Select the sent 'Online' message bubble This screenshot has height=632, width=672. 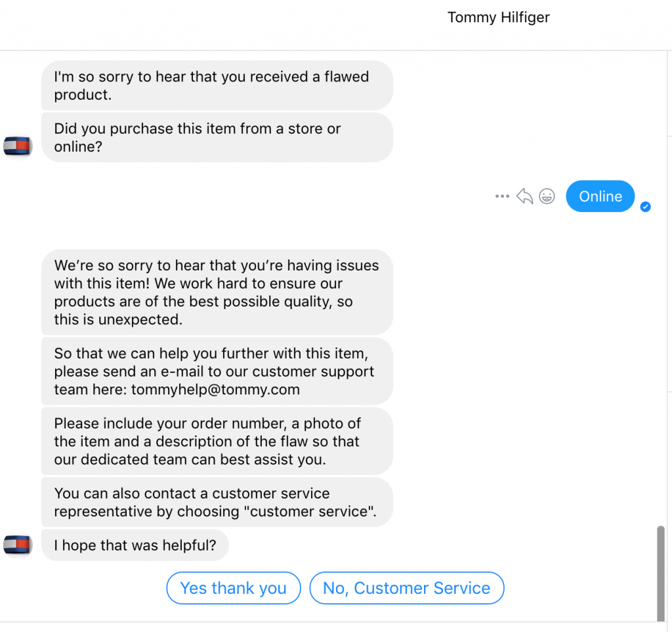pos(600,196)
